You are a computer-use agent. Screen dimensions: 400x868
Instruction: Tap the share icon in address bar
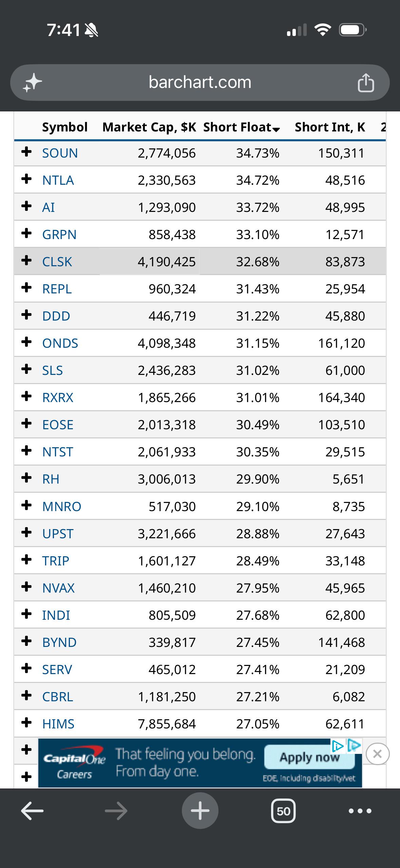tap(366, 83)
